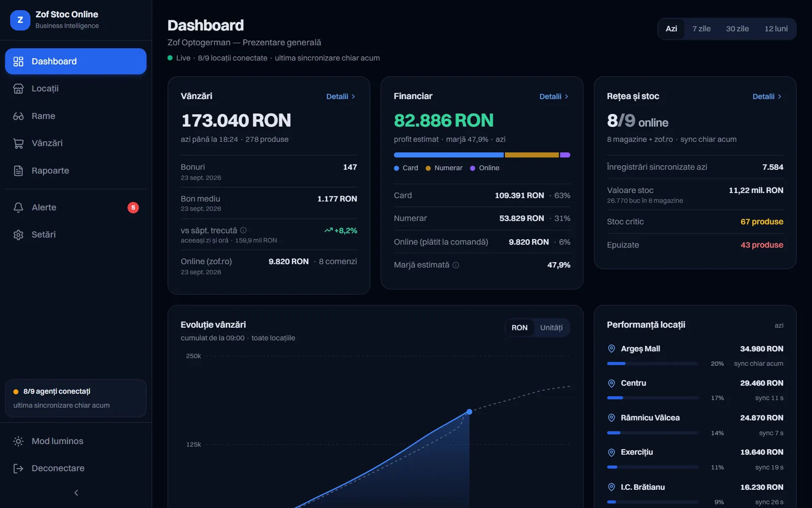Image resolution: width=812 pixels, height=508 pixels.
Task: Click the current data point on the sales chart
Action: pos(469,411)
